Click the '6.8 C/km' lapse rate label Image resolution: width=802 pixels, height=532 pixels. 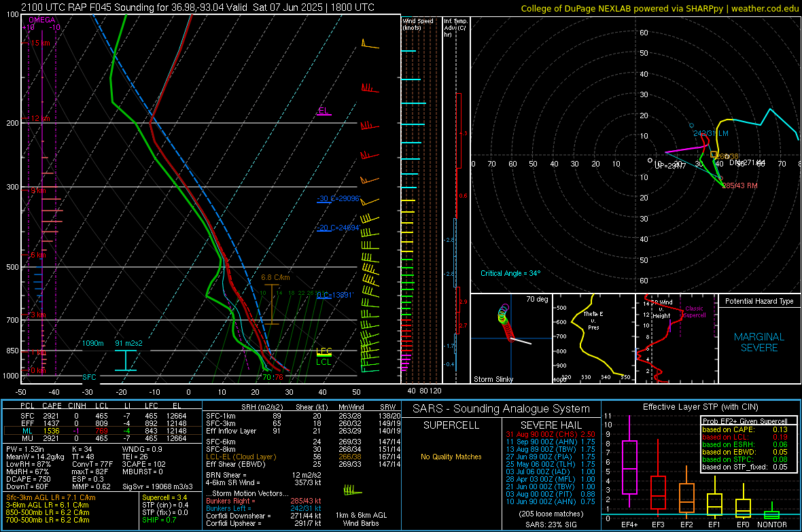275,277
